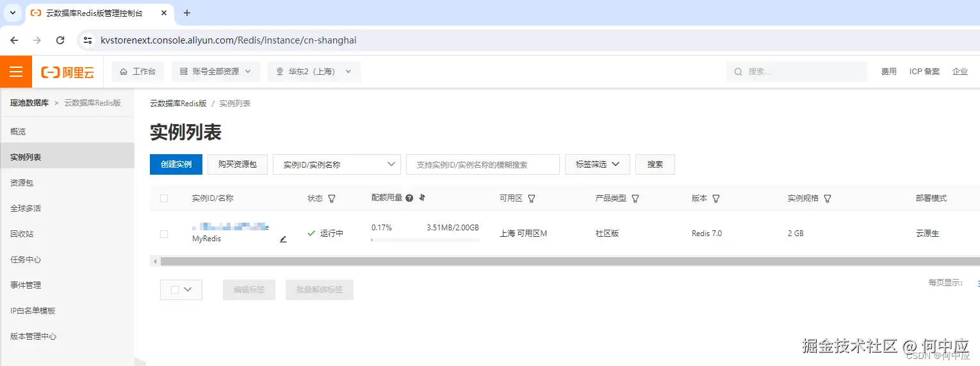Collapse the sidebar with the bottom handle

pos(140,362)
